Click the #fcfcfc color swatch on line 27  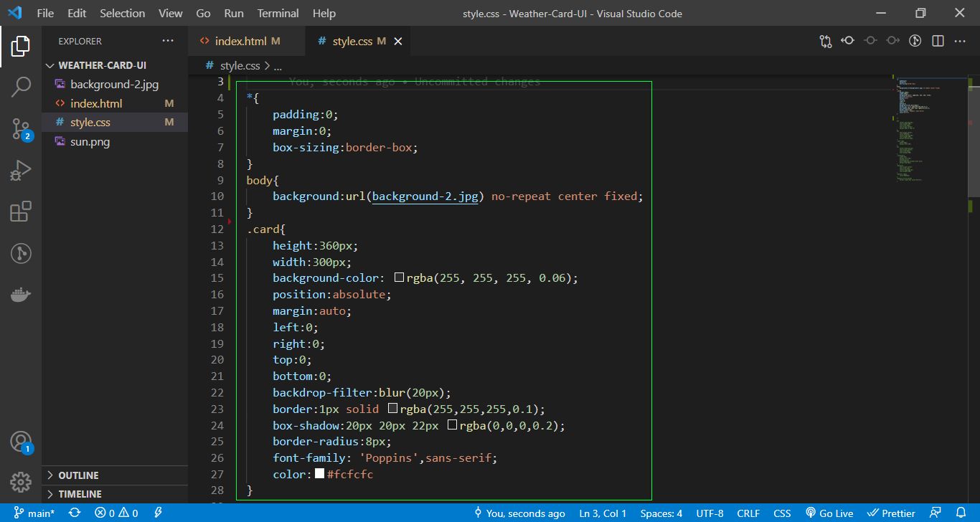(319, 474)
